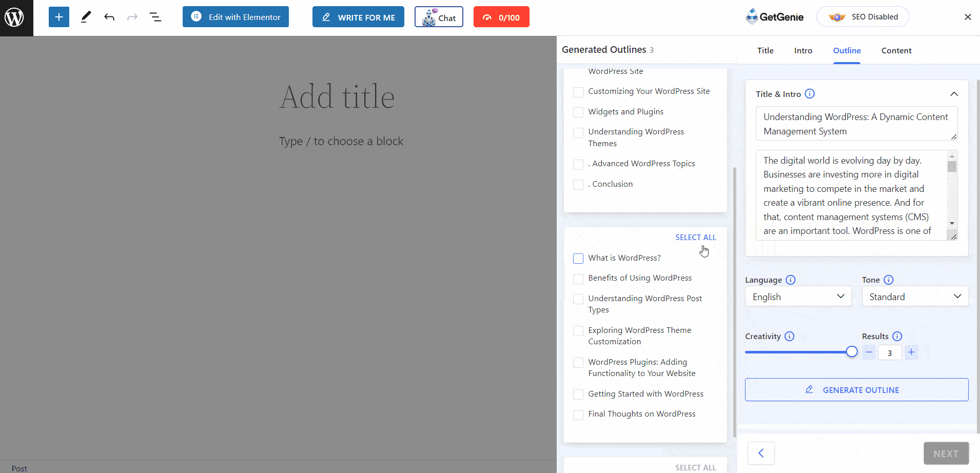This screenshot has height=473, width=980.
Task: Check Final Thoughts on WordPress
Action: pos(578,415)
